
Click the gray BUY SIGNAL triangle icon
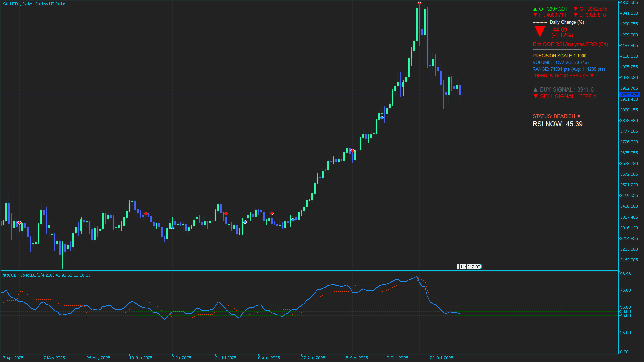pos(535,90)
